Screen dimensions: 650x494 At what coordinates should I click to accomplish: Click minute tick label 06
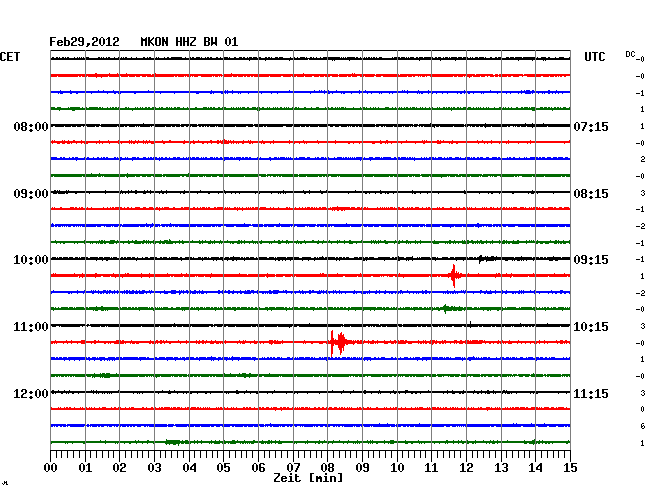[x=258, y=468]
